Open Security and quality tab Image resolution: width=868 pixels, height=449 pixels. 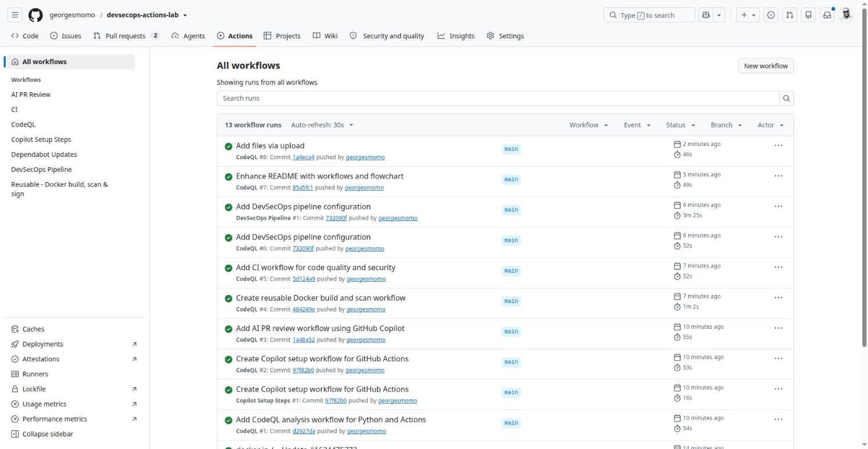387,36
